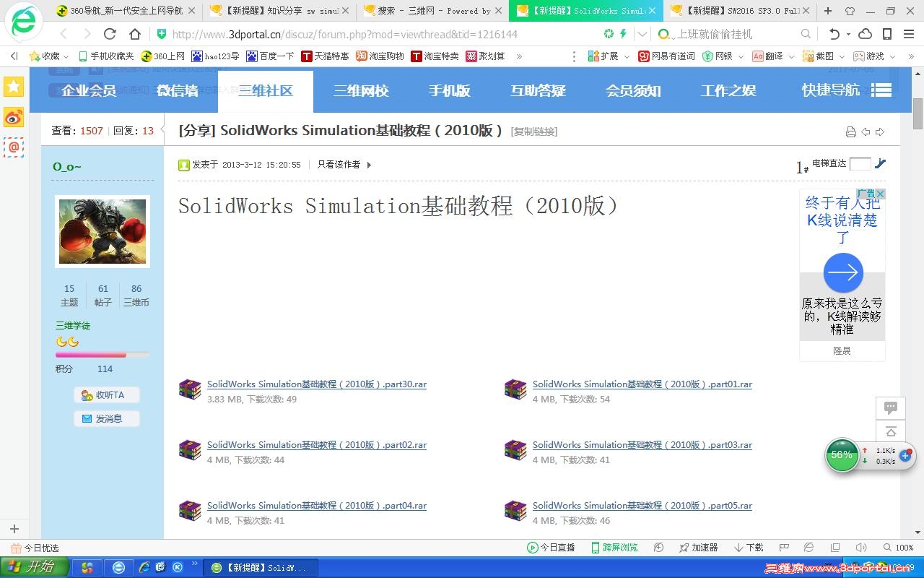Click the quick reply speech bubble icon
This screenshot has height=578, width=924.
891,407
